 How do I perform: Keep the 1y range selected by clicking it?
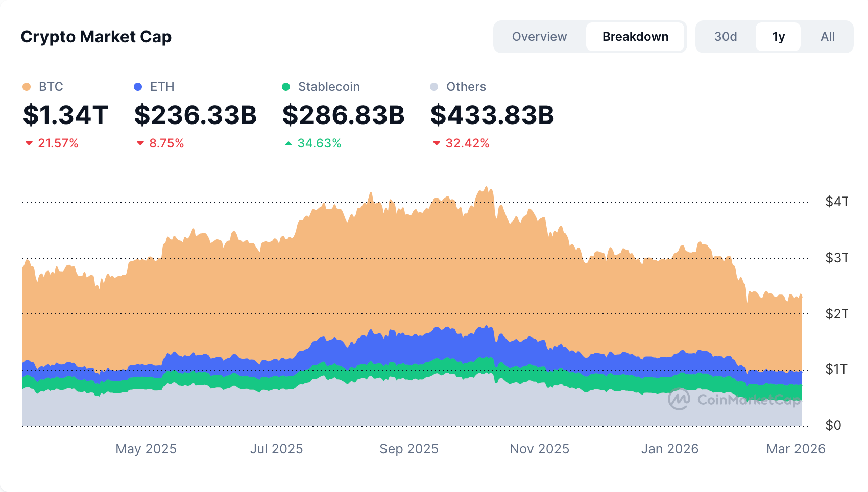778,36
